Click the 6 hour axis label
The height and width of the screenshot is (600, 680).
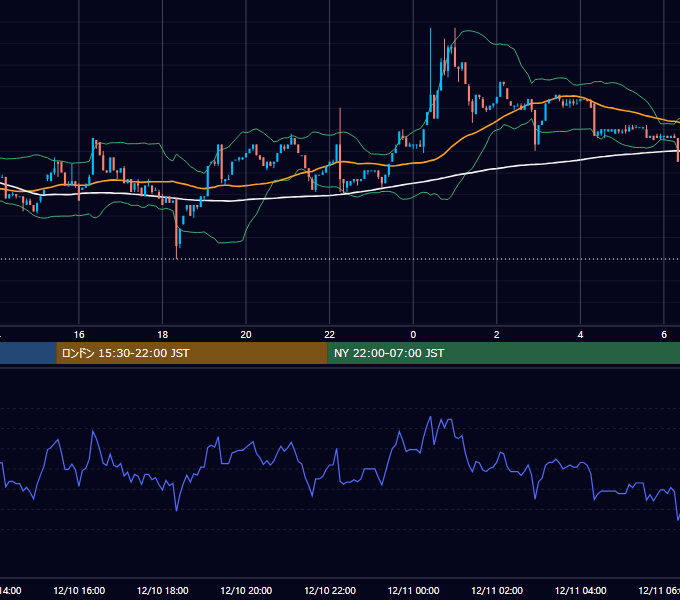coord(664,335)
